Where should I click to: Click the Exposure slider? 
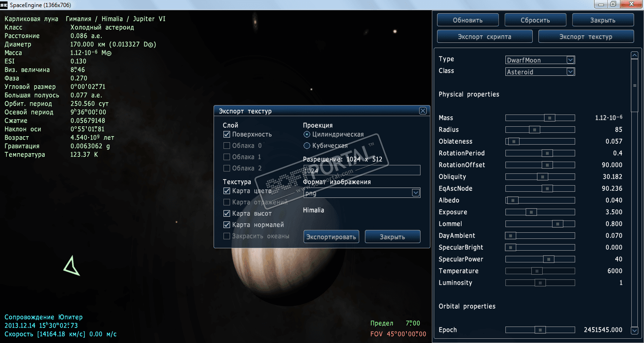click(x=540, y=212)
